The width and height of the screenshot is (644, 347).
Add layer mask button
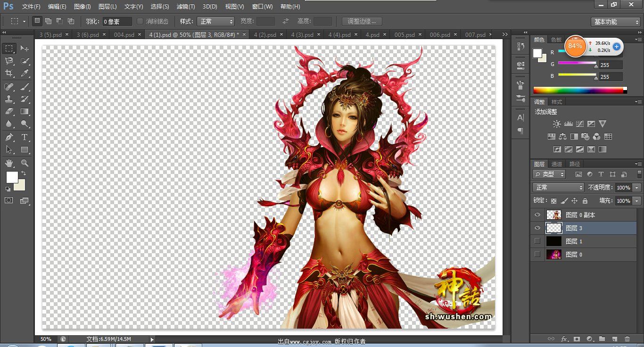point(577,339)
